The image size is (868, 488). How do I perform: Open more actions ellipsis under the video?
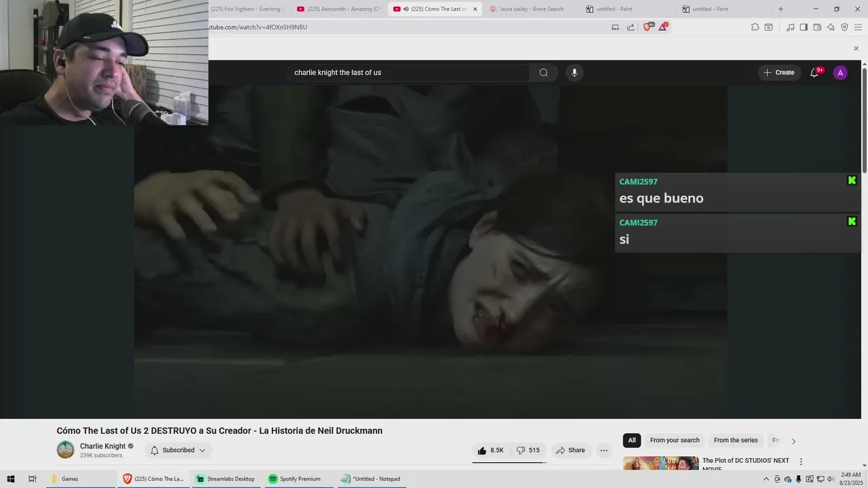pos(604,450)
